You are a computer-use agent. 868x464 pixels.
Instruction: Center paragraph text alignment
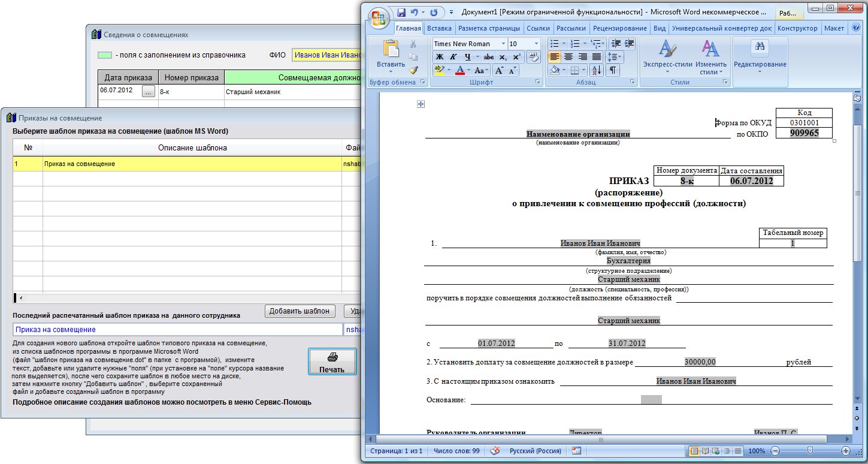click(568, 57)
